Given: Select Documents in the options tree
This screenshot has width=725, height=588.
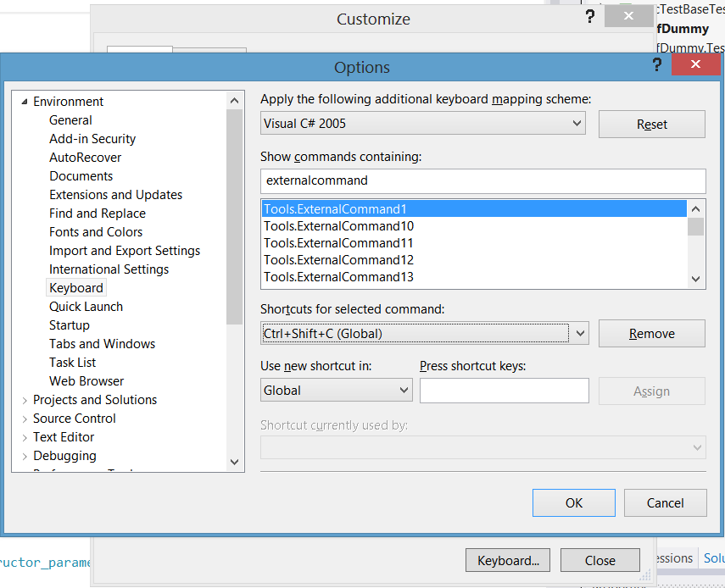Looking at the screenshot, I should click(x=81, y=176).
